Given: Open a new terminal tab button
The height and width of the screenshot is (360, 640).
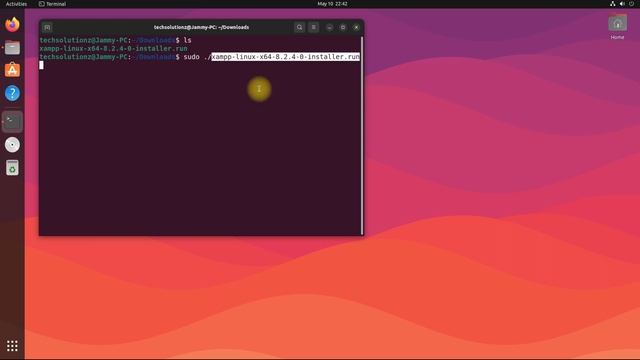Looking at the screenshot, I should pos(47,27).
